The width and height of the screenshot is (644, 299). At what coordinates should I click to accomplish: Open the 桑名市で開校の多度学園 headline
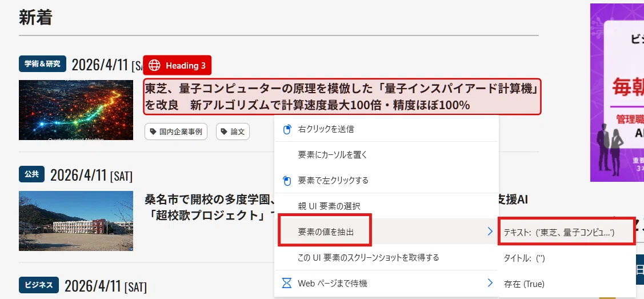click(210, 208)
